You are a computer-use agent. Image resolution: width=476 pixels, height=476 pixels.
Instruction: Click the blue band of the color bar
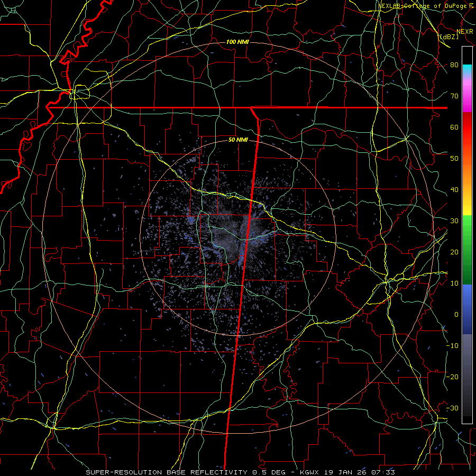click(467, 309)
